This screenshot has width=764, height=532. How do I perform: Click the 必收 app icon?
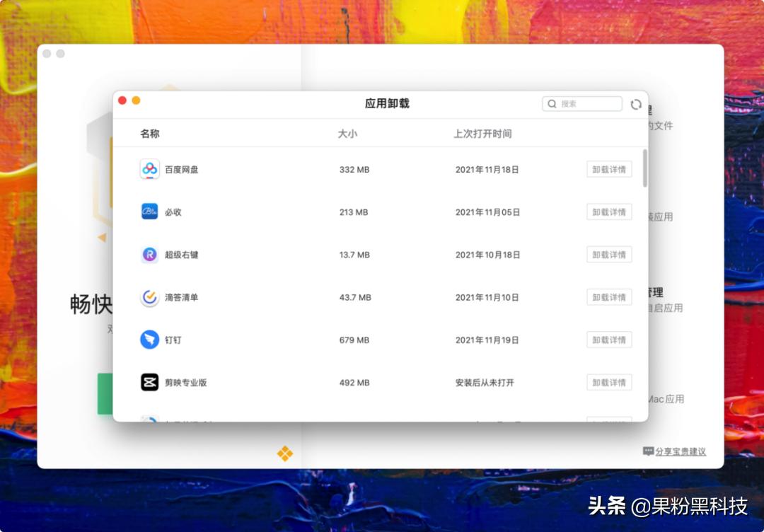point(149,212)
